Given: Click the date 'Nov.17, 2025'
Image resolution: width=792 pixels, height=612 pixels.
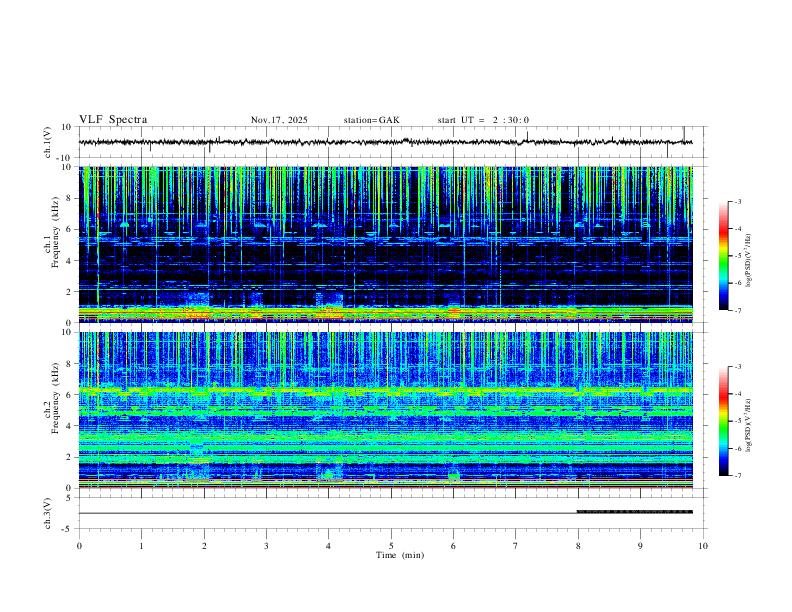Looking at the screenshot, I should pos(279,120).
